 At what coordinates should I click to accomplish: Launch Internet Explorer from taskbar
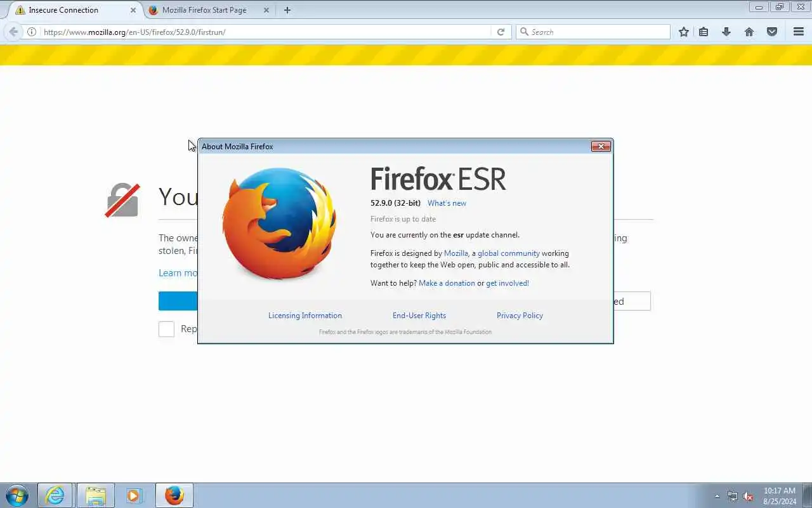(55, 495)
